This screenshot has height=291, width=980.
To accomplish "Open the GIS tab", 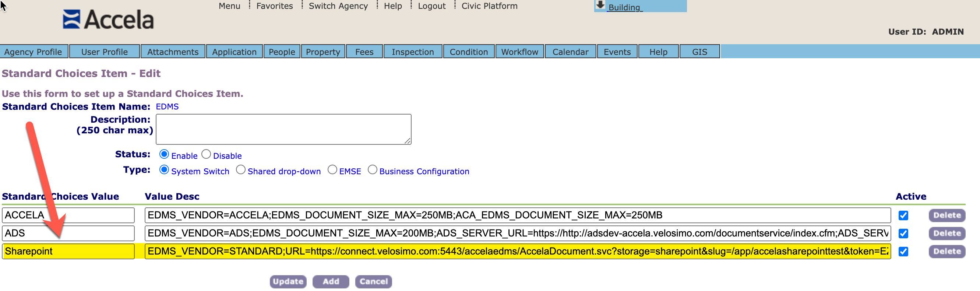I will point(699,52).
